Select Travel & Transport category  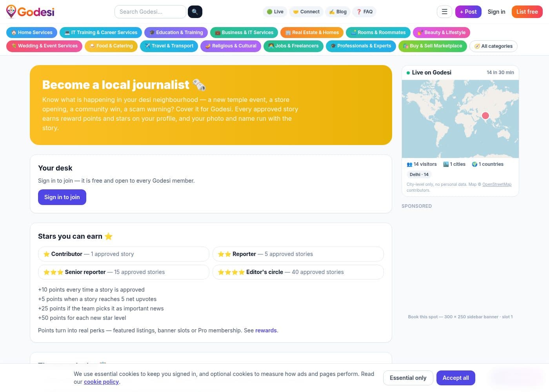pyautogui.click(x=169, y=46)
